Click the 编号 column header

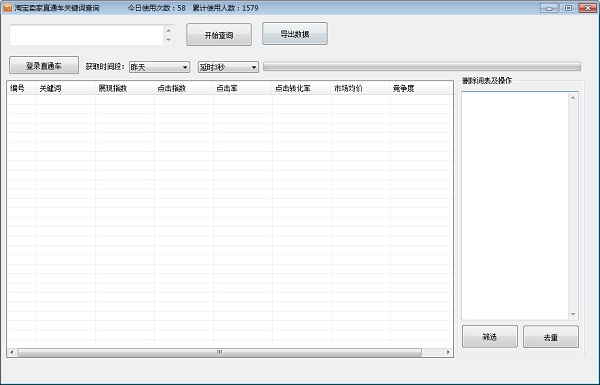(22, 88)
